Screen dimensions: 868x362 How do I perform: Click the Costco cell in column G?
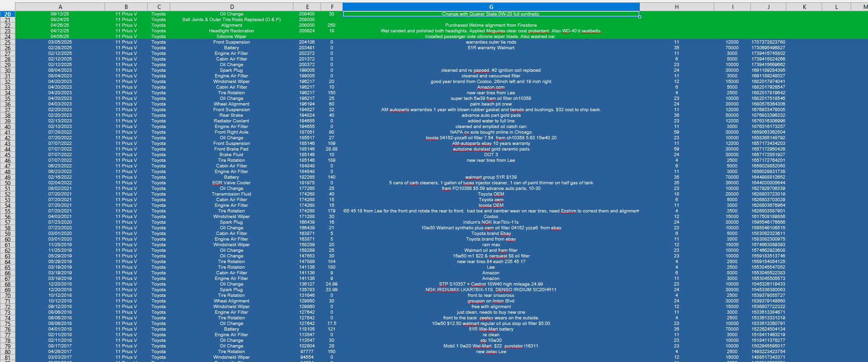pos(491,217)
